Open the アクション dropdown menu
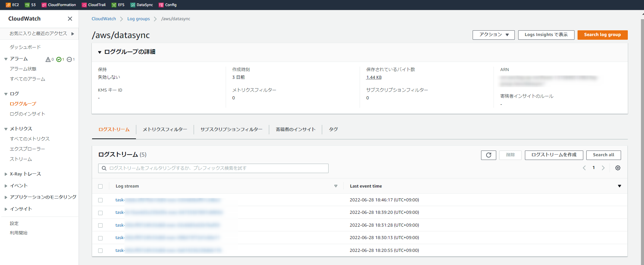Image resolution: width=644 pixels, height=265 pixels. tap(494, 35)
